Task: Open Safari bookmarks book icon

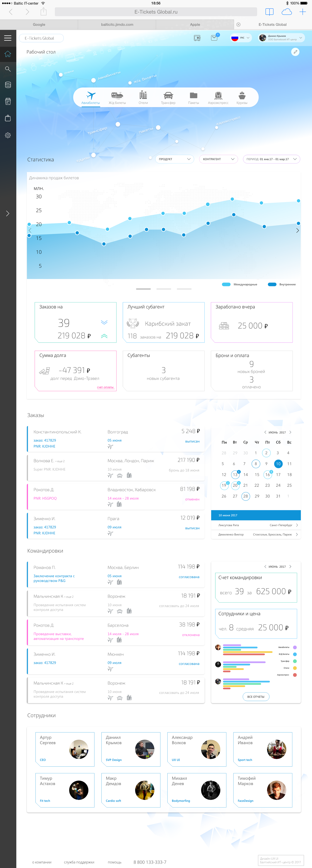Action: (x=269, y=12)
